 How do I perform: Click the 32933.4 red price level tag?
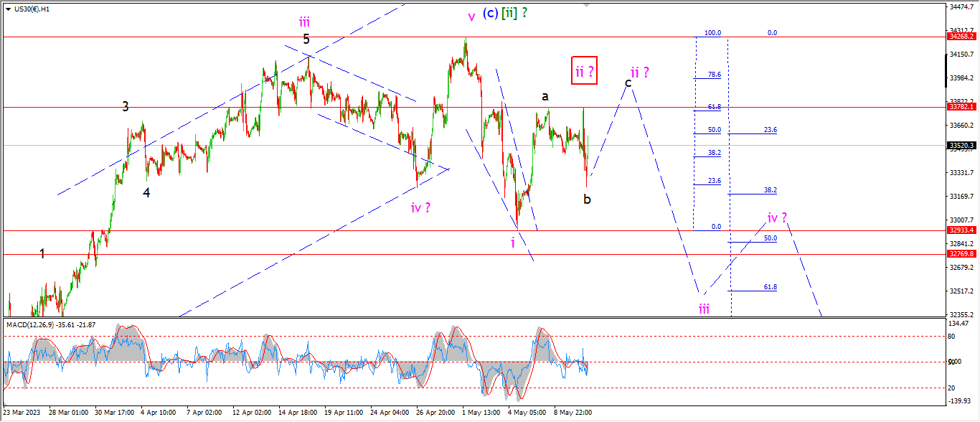point(960,230)
